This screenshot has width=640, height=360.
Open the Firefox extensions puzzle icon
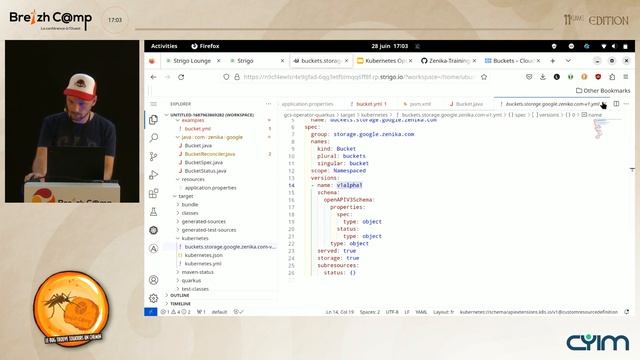click(612, 77)
